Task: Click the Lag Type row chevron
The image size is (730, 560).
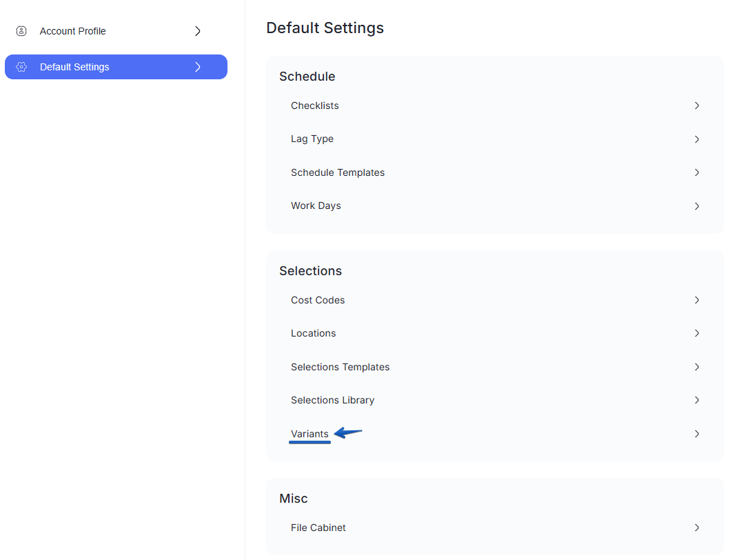Action: click(697, 139)
